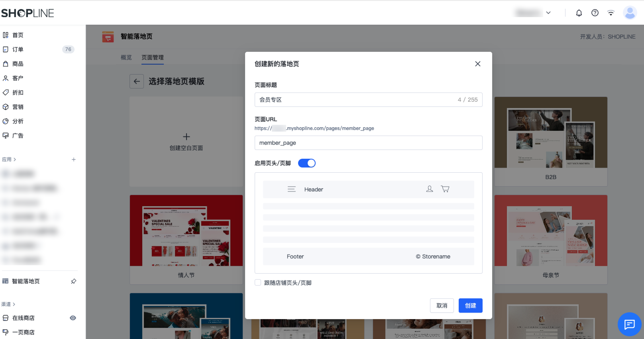Check 跟随店铺页头/页脚 checkbox
The height and width of the screenshot is (339, 644).
tap(258, 283)
